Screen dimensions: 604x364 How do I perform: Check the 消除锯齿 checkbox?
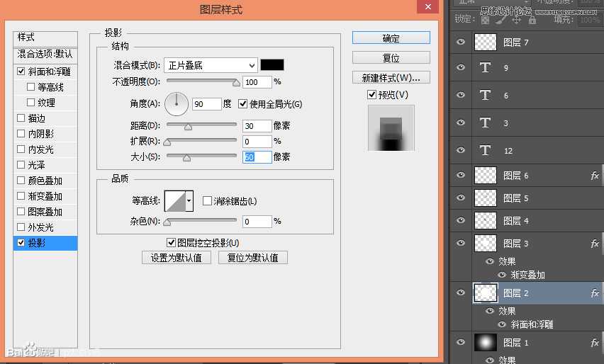207,200
